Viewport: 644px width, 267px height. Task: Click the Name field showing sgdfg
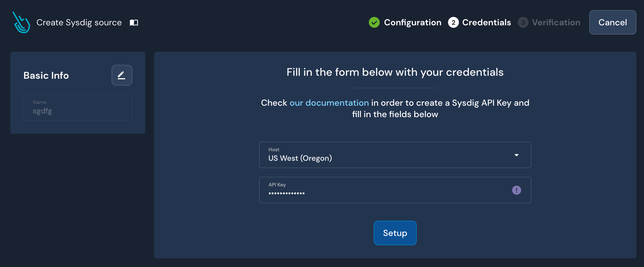click(78, 107)
